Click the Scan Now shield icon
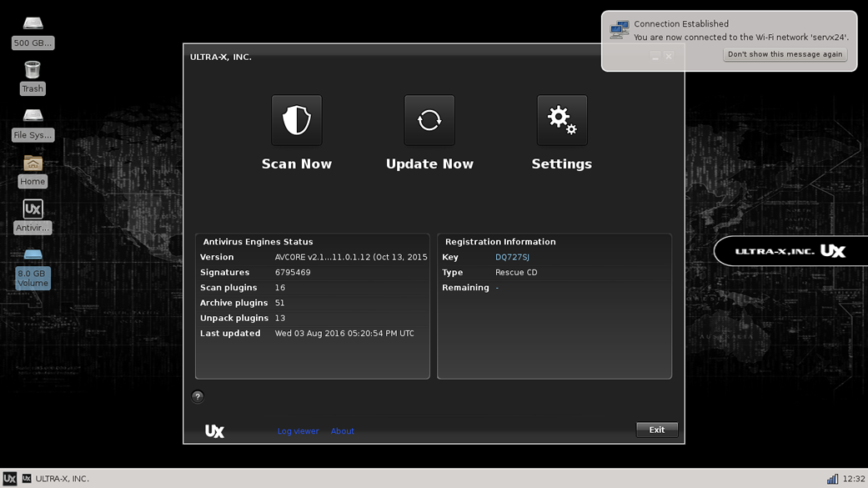 click(296, 120)
